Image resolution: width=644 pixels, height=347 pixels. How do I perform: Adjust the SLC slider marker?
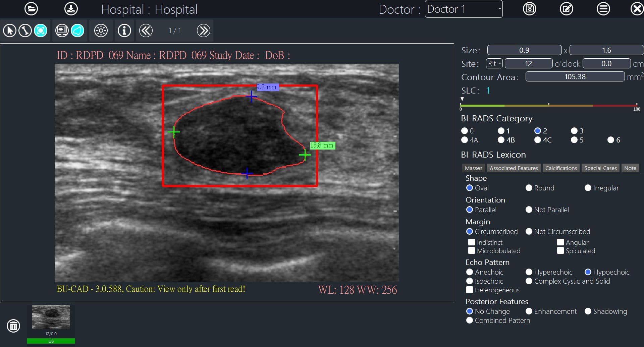[x=462, y=99]
